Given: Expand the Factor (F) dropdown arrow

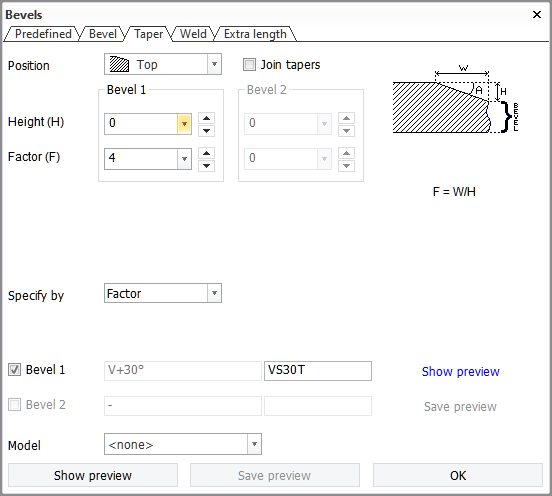Looking at the screenshot, I should 184,159.
